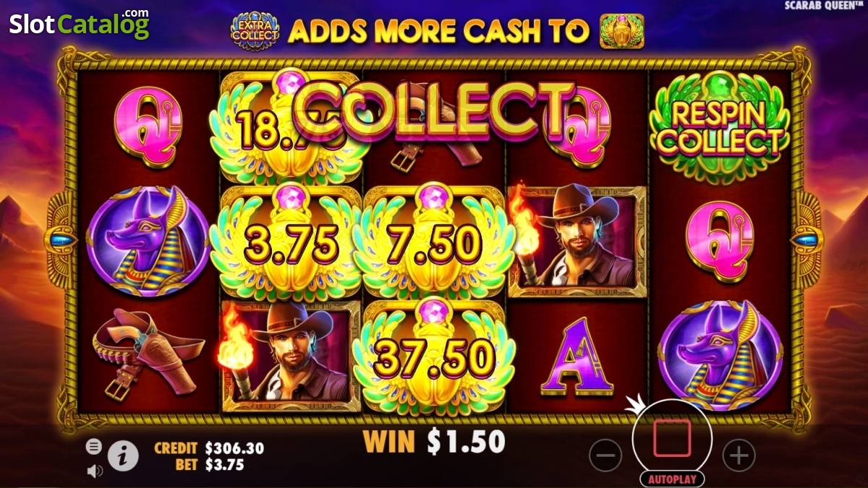Viewport: 868px width, 488px height.
Task: Open the SlotCatalog.com logo link
Action: point(80,24)
